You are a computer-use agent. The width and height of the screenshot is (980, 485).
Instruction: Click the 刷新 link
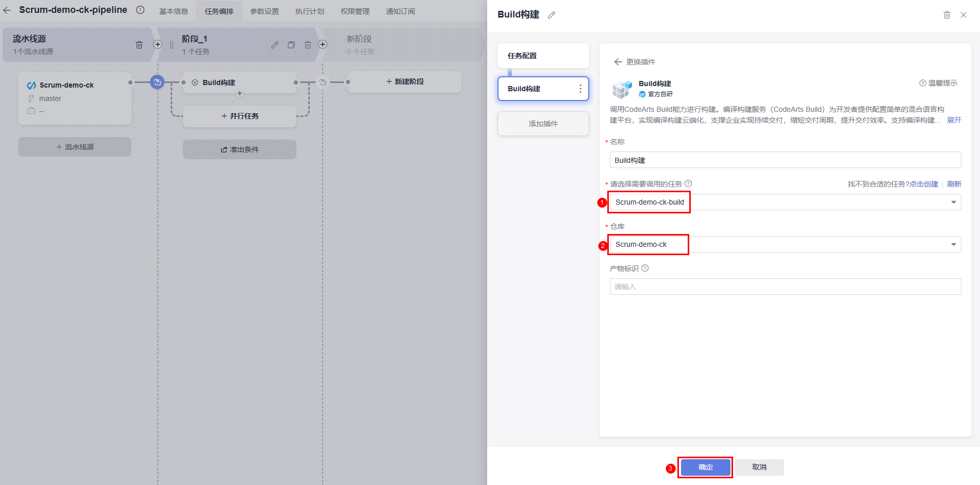954,184
